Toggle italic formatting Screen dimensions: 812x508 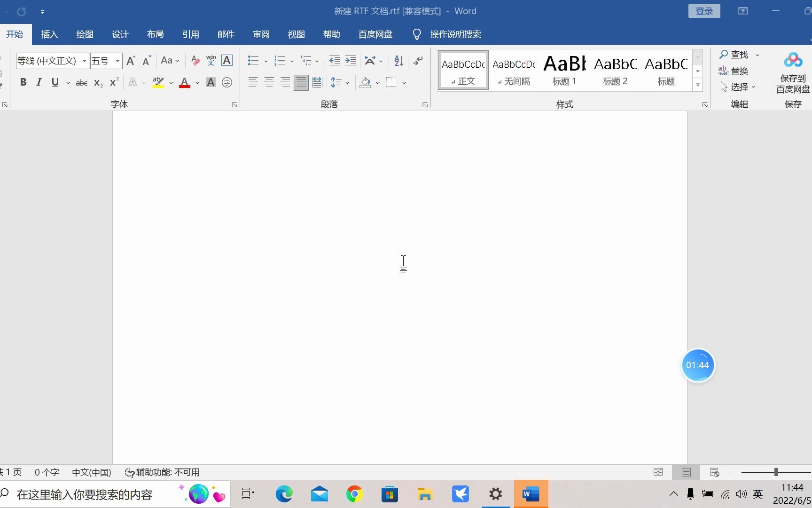click(39, 82)
